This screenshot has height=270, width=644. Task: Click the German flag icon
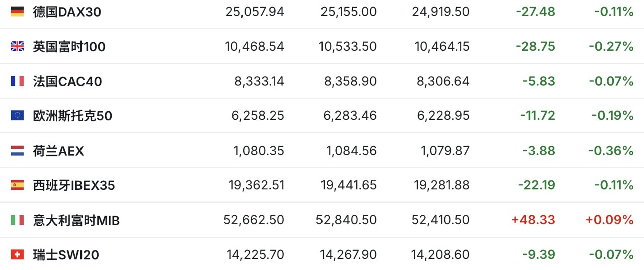click(x=17, y=12)
